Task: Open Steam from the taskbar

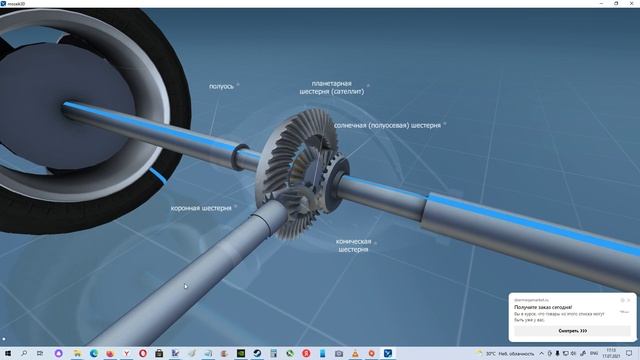Action: coord(257,353)
